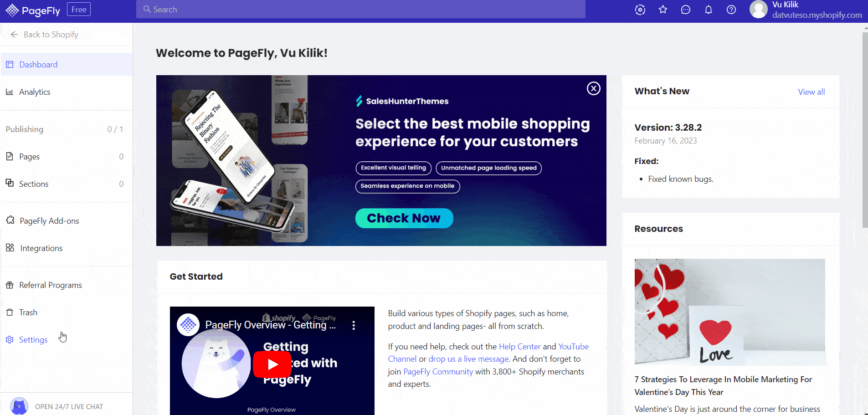Open the View all link
The width and height of the screenshot is (868, 415).
point(811,92)
